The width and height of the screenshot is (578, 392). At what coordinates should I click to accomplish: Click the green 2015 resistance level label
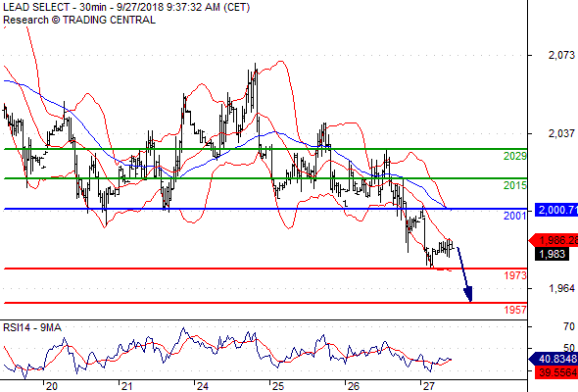[x=515, y=185]
